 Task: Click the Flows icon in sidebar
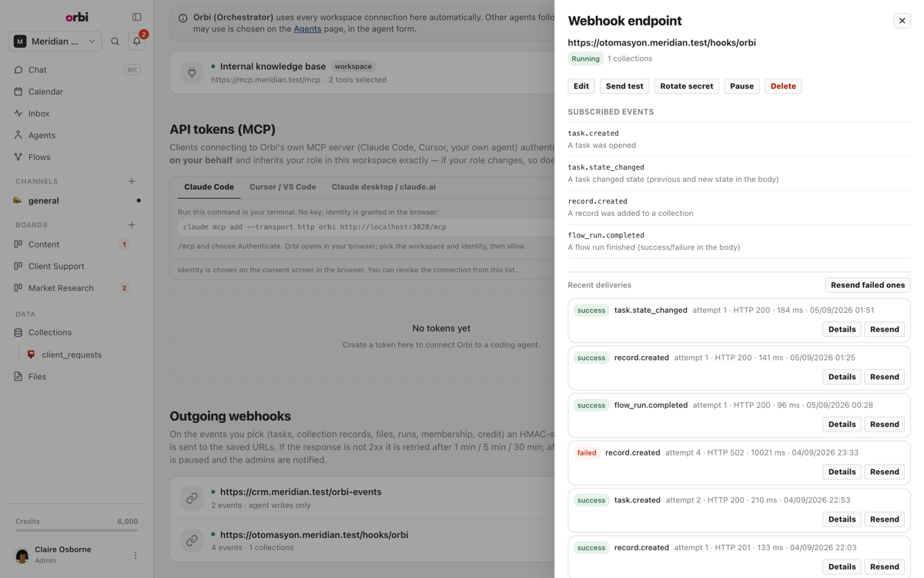[18, 157]
